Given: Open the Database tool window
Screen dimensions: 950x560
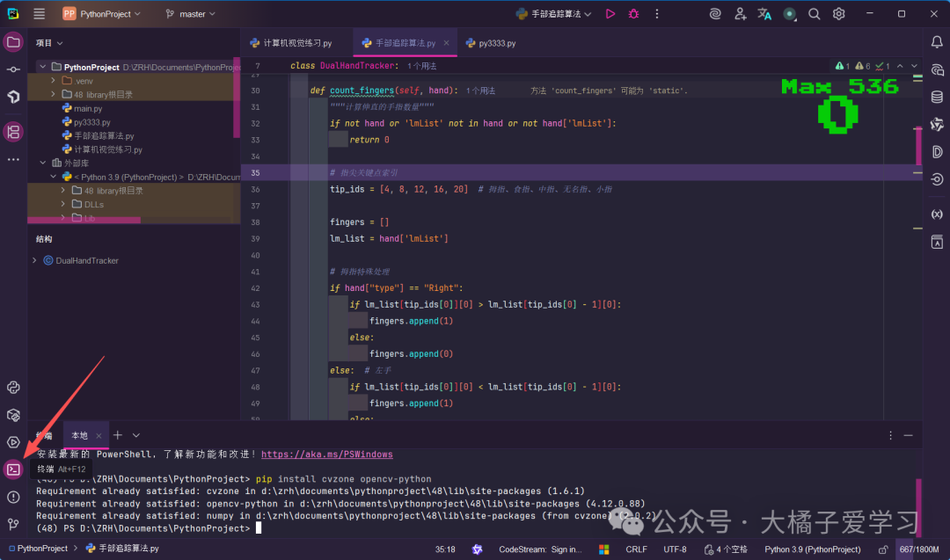Looking at the screenshot, I should [937, 97].
